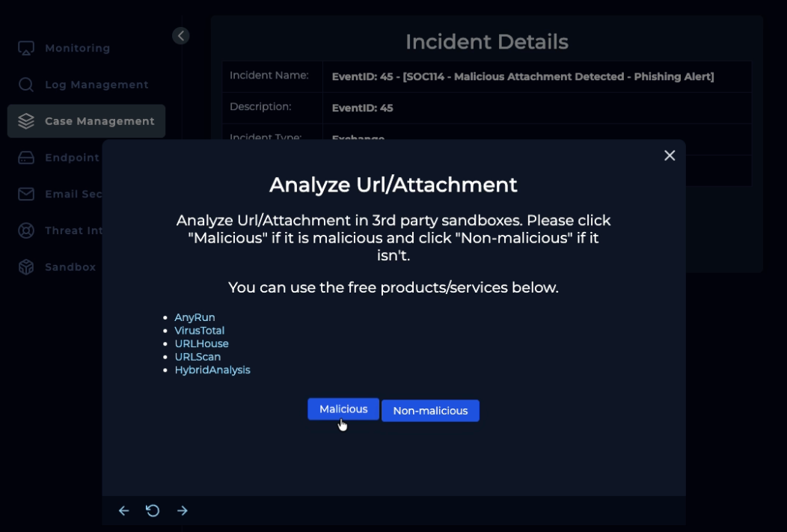
Task: Open the Log Management menu item
Action: pos(97,85)
